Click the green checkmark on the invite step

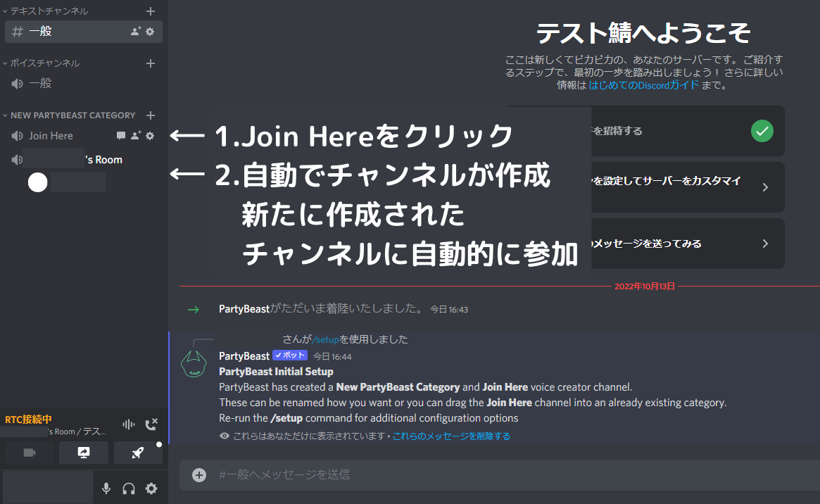pyautogui.click(x=762, y=131)
